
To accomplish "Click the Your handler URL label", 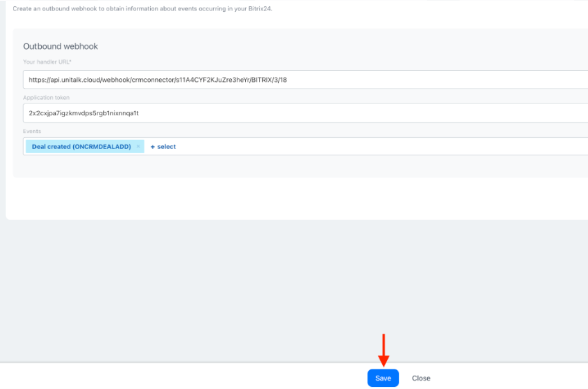I will click(x=47, y=62).
